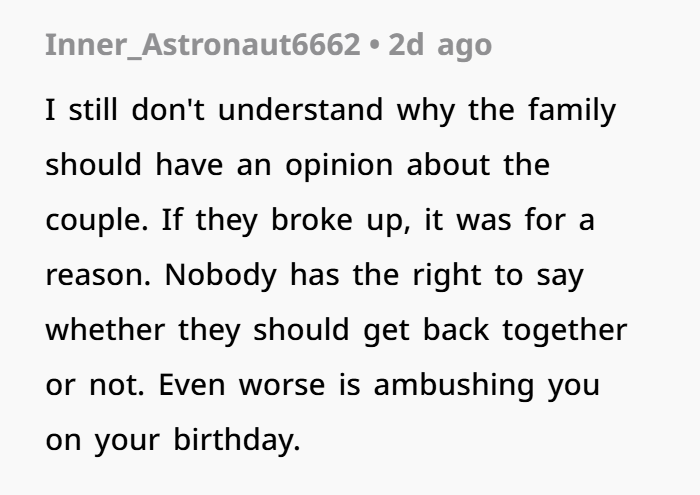Click the word "together" in the comment
The image size is (700, 495).
point(569,330)
